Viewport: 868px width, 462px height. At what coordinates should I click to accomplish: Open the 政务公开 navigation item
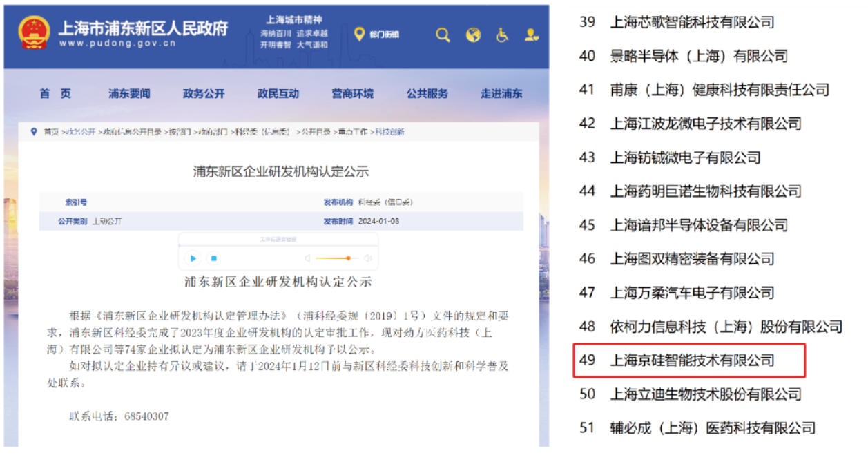coord(204,93)
